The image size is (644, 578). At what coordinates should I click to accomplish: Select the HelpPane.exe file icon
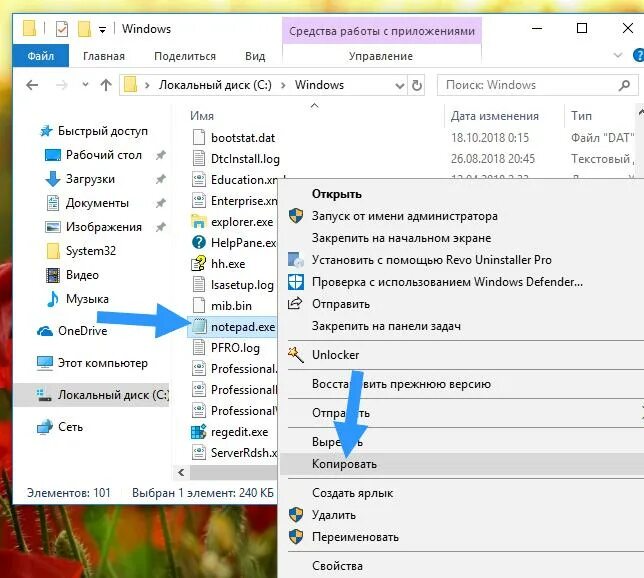click(199, 242)
